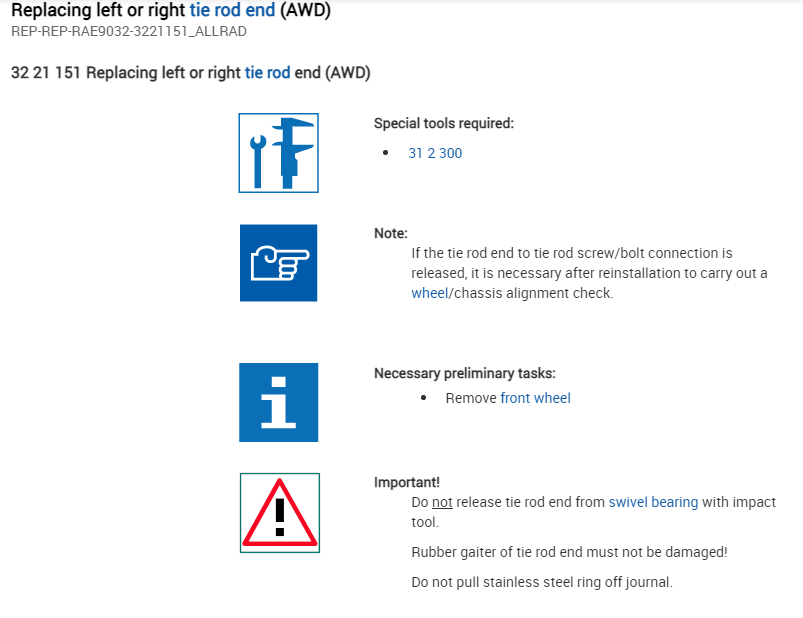Click the 'Do not pull stainless steel ring' line

pos(541,582)
